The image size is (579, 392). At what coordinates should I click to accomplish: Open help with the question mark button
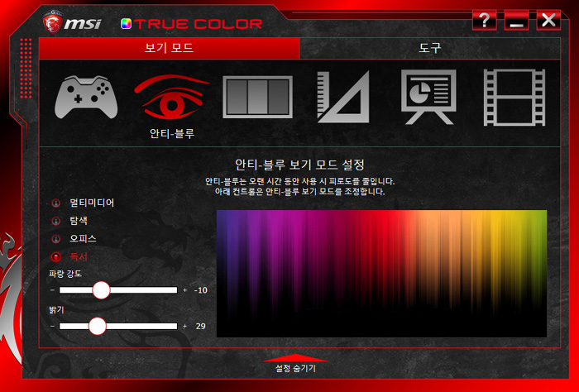click(x=484, y=20)
